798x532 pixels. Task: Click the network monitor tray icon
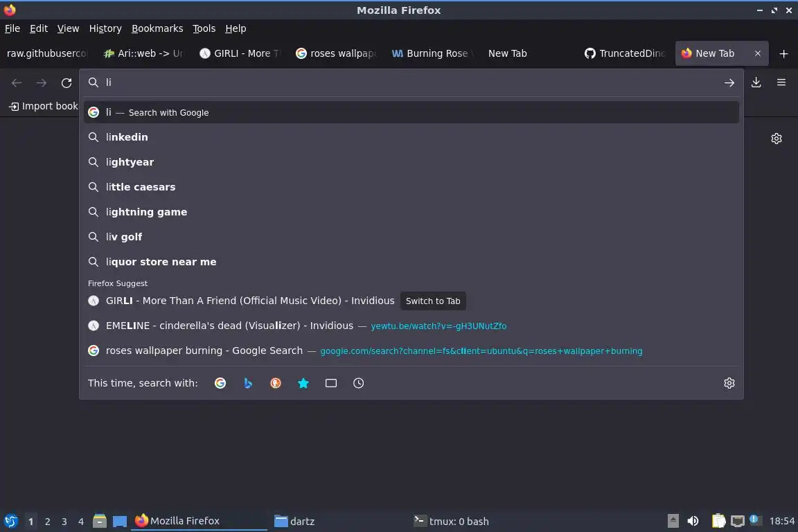tap(738, 521)
